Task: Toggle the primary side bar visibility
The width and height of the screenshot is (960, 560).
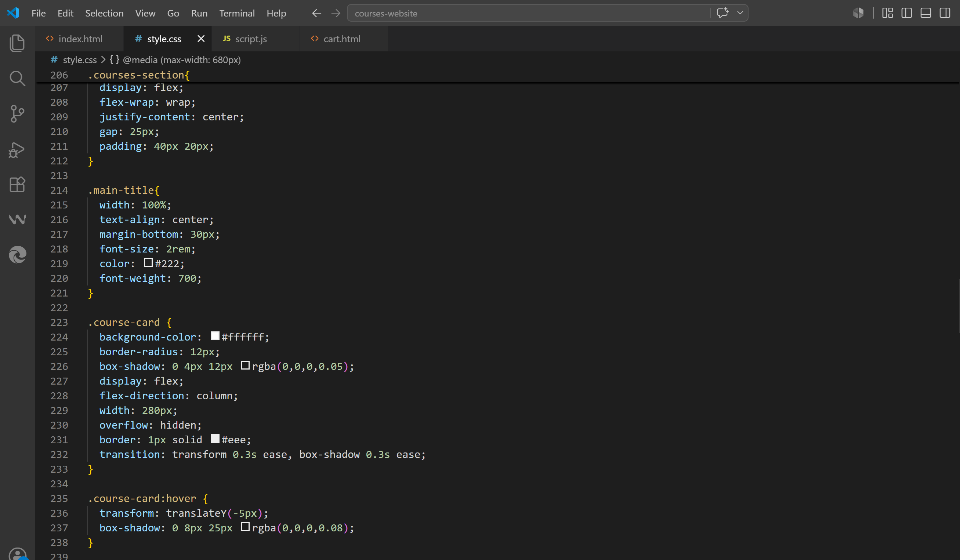Action: click(x=906, y=13)
